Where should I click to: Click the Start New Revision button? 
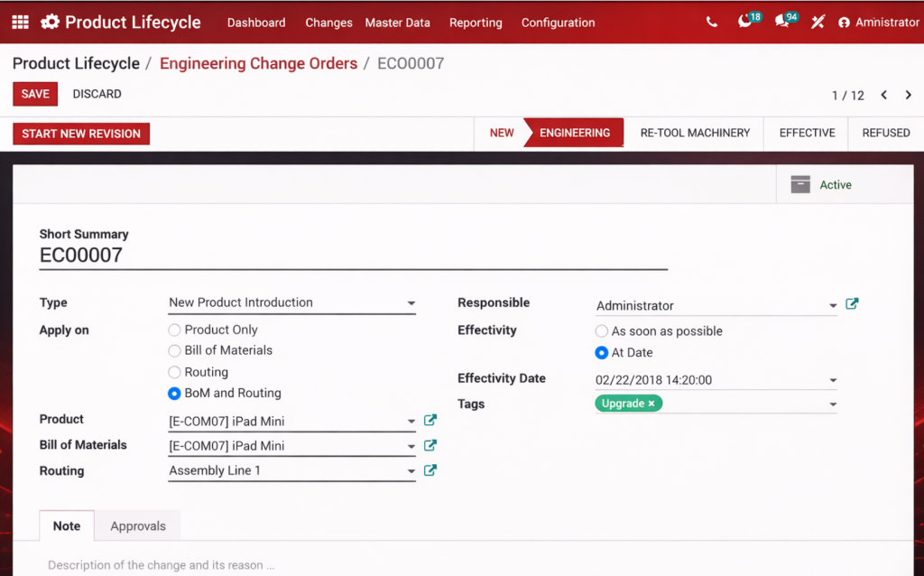coord(81,134)
